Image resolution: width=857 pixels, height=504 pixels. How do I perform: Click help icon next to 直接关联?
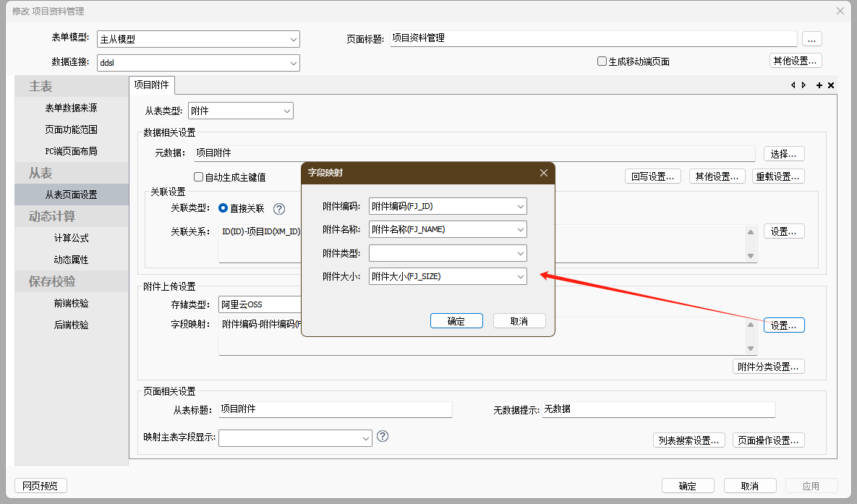click(x=279, y=209)
